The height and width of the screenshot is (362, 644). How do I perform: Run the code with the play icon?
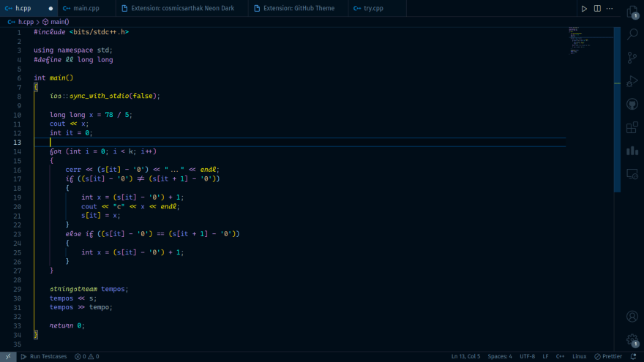click(x=584, y=9)
